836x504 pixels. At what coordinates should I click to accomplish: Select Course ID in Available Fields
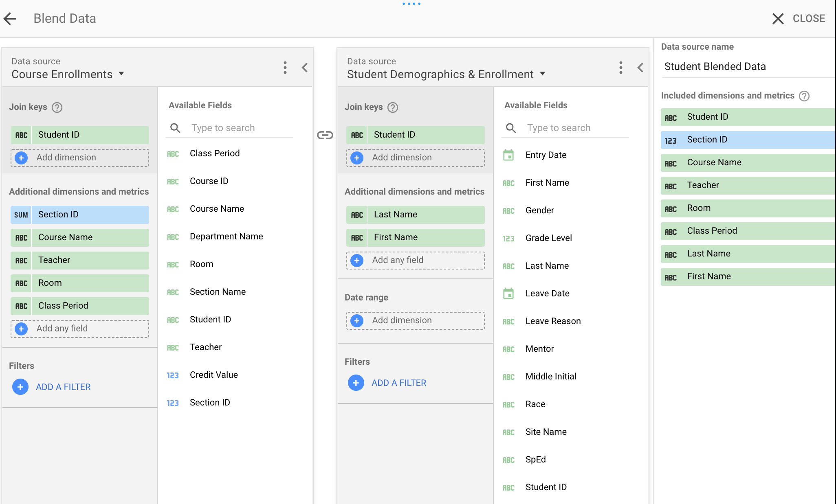[x=209, y=181]
